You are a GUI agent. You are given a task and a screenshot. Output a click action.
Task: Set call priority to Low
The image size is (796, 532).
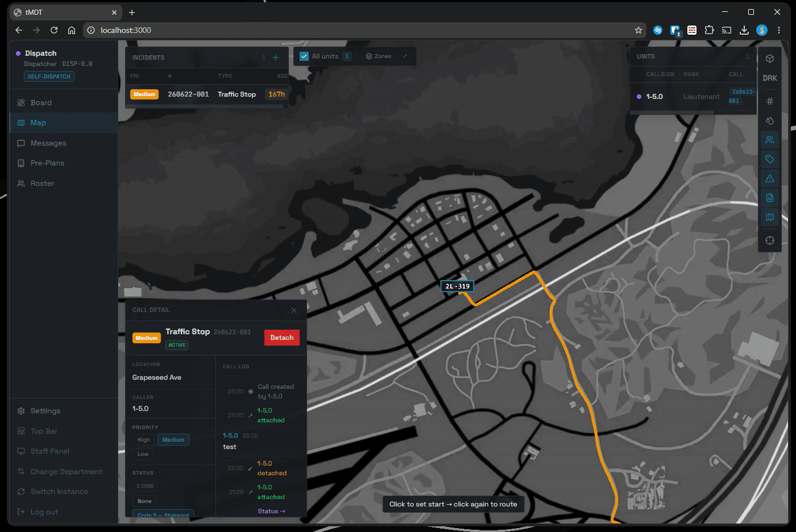143,454
